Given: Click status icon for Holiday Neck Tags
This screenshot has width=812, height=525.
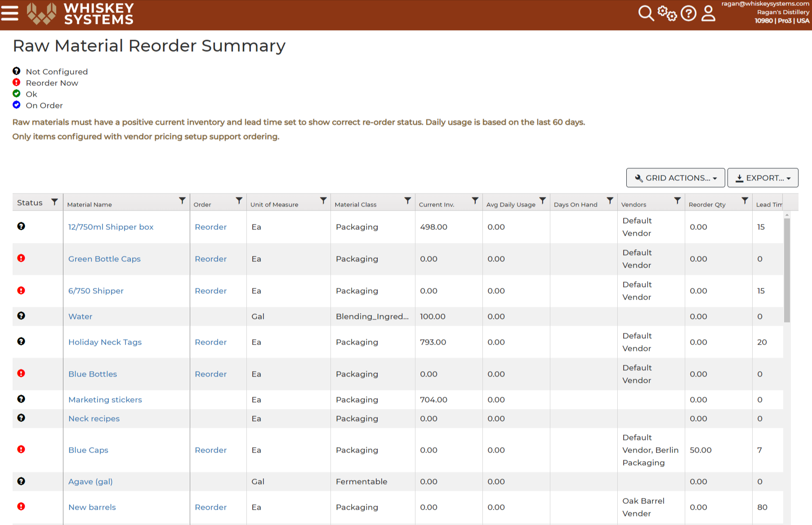Looking at the screenshot, I should [x=21, y=341].
